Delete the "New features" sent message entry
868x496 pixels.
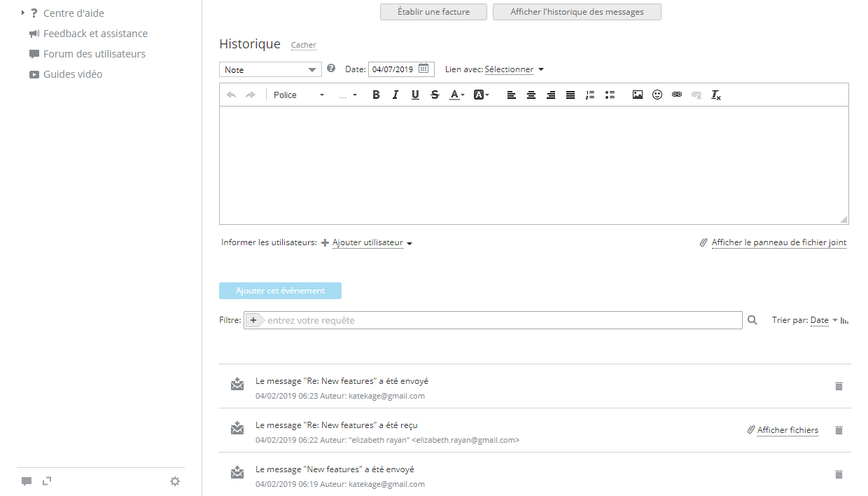(839, 474)
